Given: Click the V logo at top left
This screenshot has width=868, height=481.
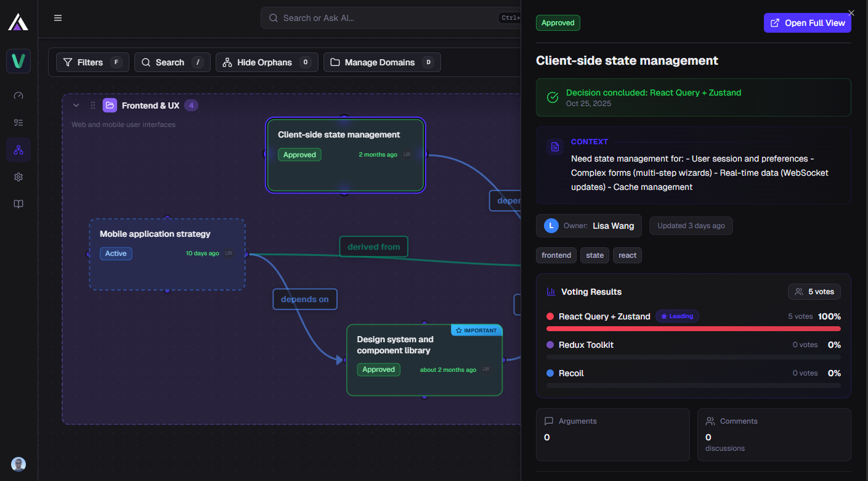Looking at the screenshot, I should [18, 61].
